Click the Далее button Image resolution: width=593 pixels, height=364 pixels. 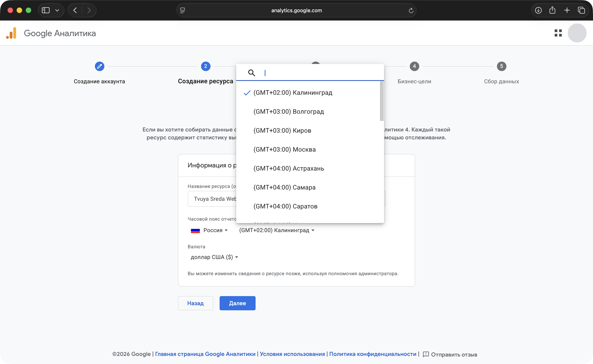point(237,303)
